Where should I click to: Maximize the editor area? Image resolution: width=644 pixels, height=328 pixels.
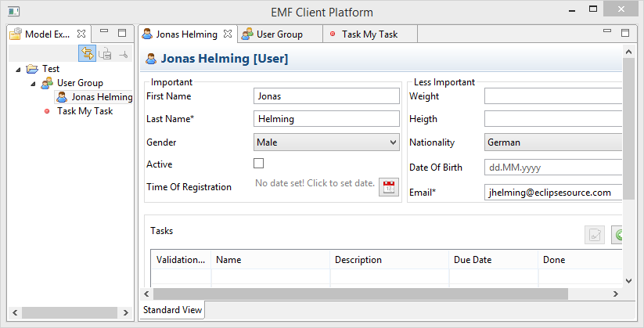pyautogui.click(x=625, y=33)
